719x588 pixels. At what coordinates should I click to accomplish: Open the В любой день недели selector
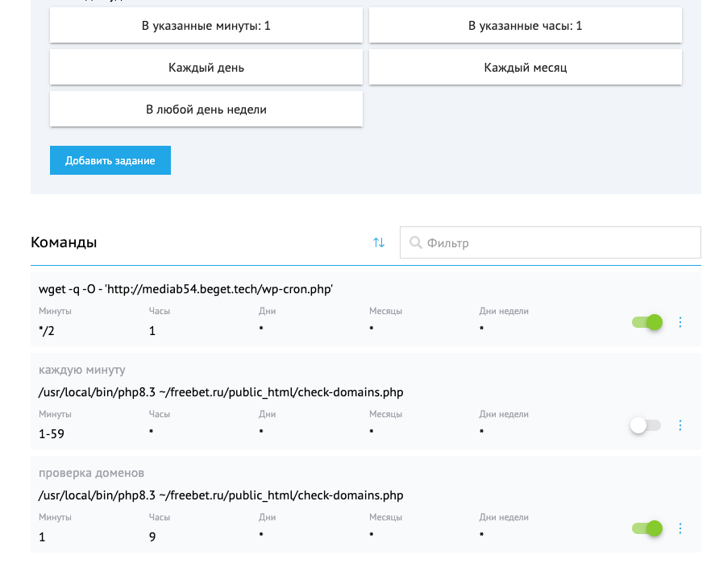pyautogui.click(x=206, y=109)
